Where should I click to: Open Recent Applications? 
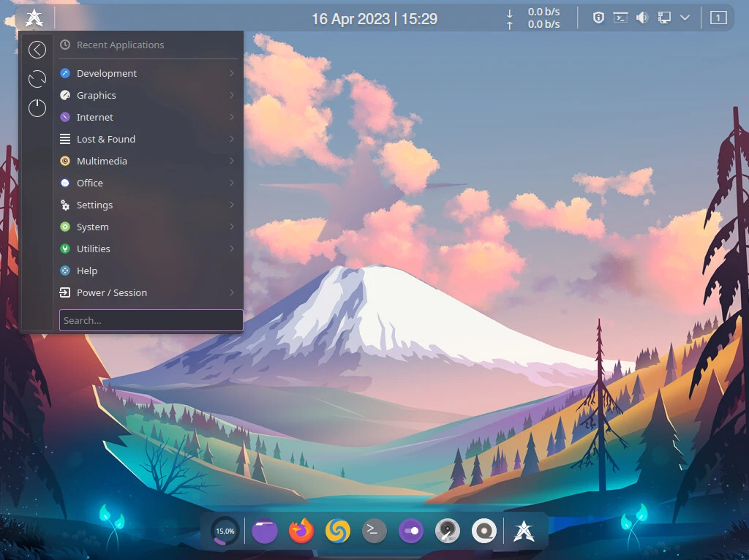pyautogui.click(x=121, y=45)
